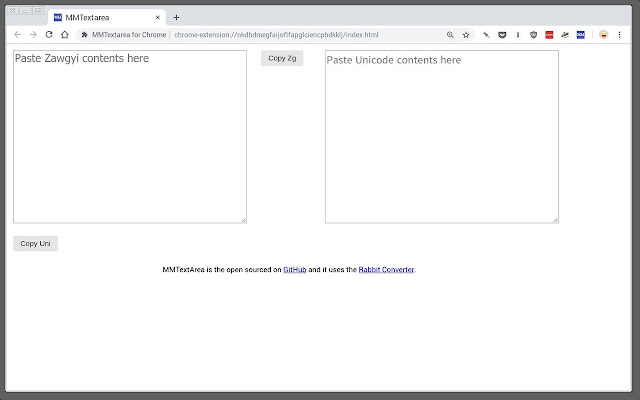Grab the Zawgyi textarea resize handle
This screenshot has width=640, height=400.
244,220
